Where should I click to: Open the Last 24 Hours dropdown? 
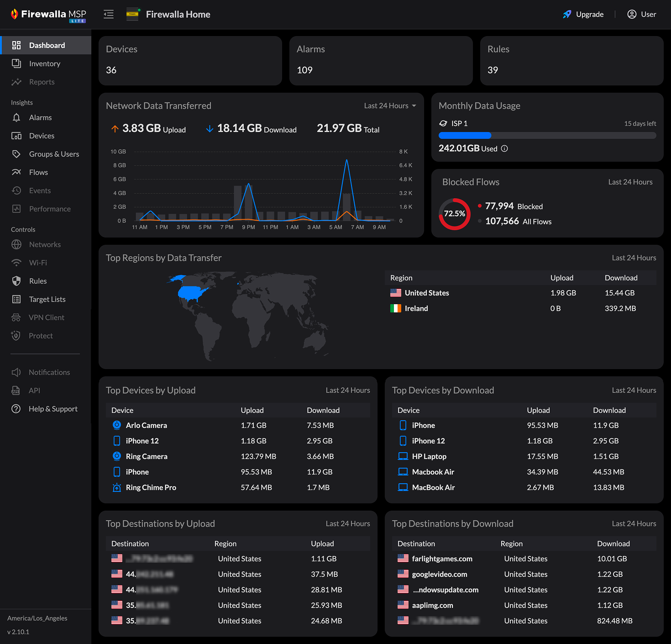click(390, 106)
